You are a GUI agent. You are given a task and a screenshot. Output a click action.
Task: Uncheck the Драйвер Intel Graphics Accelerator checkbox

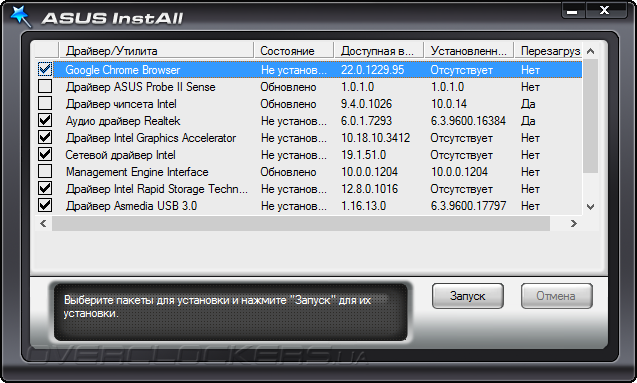[x=45, y=138]
